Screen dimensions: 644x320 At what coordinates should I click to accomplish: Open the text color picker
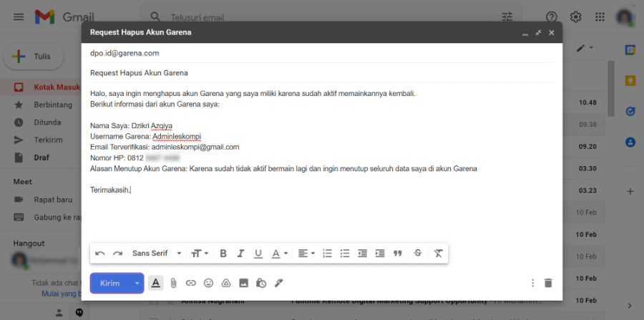[x=280, y=253]
